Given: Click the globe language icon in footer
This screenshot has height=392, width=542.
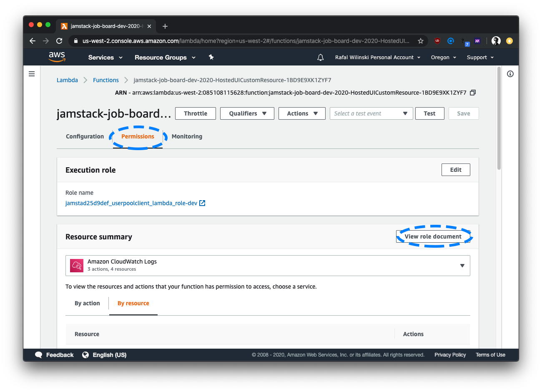Looking at the screenshot, I should [x=85, y=355].
